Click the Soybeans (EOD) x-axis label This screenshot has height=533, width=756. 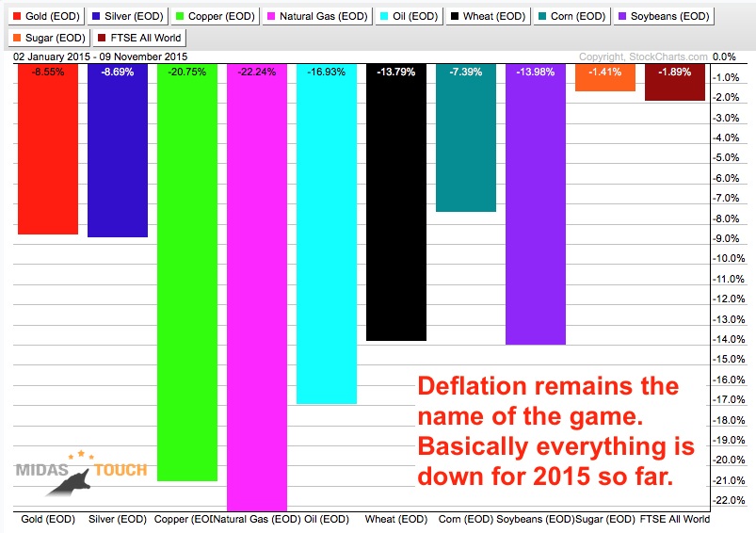tap(536, 520)
